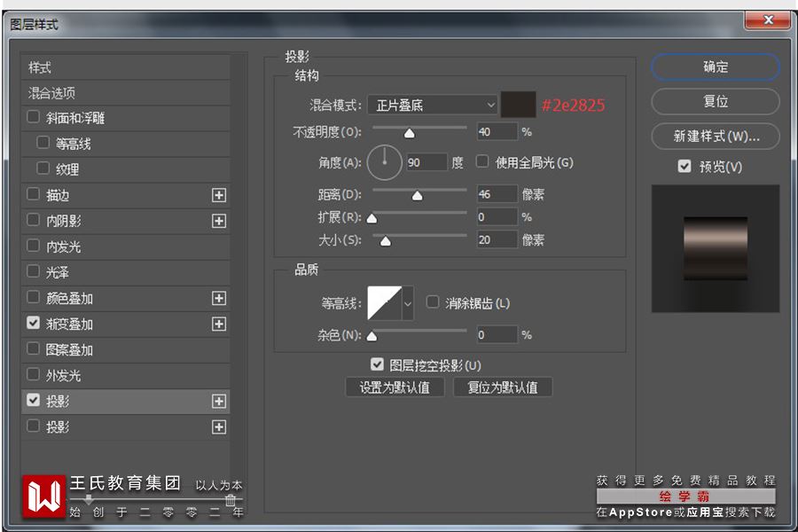Select the 外发光 effect row label

(64, 376)
